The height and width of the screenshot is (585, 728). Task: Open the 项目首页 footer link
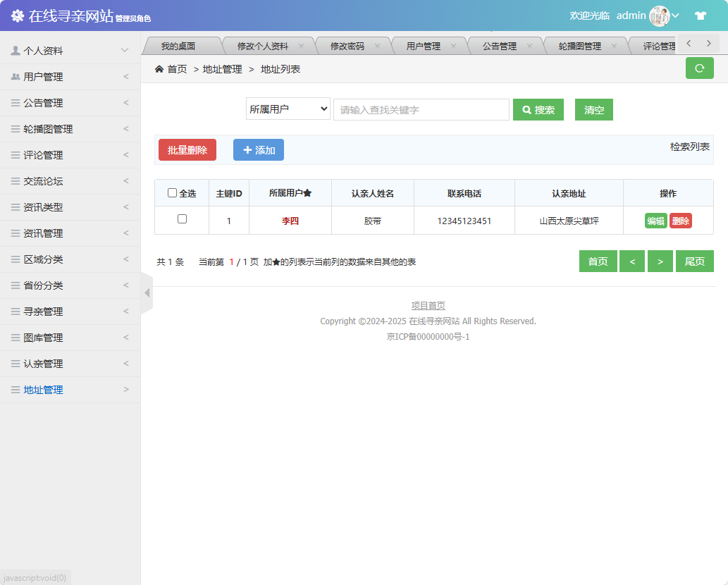tap(427, 305)
